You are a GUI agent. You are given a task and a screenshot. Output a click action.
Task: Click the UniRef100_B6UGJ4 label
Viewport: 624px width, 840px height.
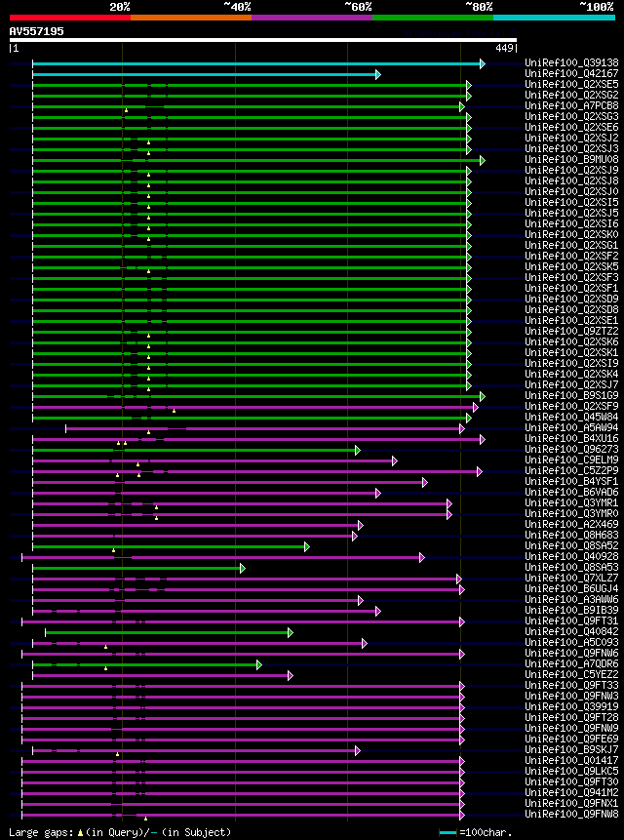(571, 588)
